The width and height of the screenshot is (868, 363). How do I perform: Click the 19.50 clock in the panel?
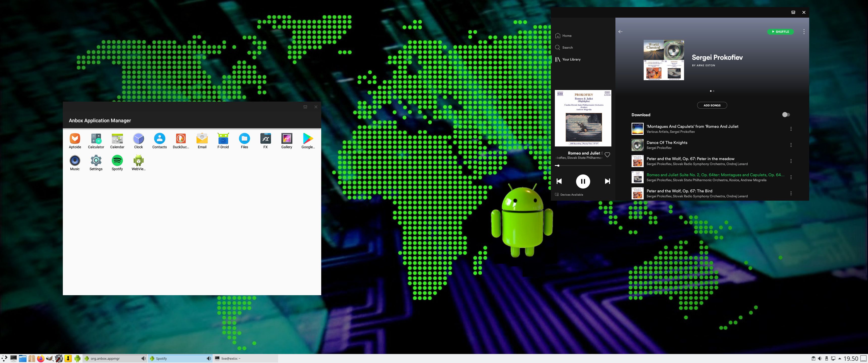851,359
